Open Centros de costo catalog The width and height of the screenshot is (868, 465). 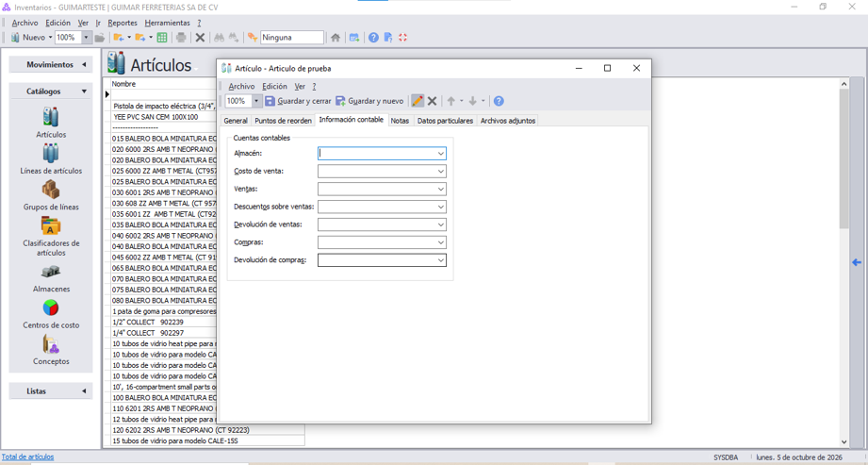51,314
